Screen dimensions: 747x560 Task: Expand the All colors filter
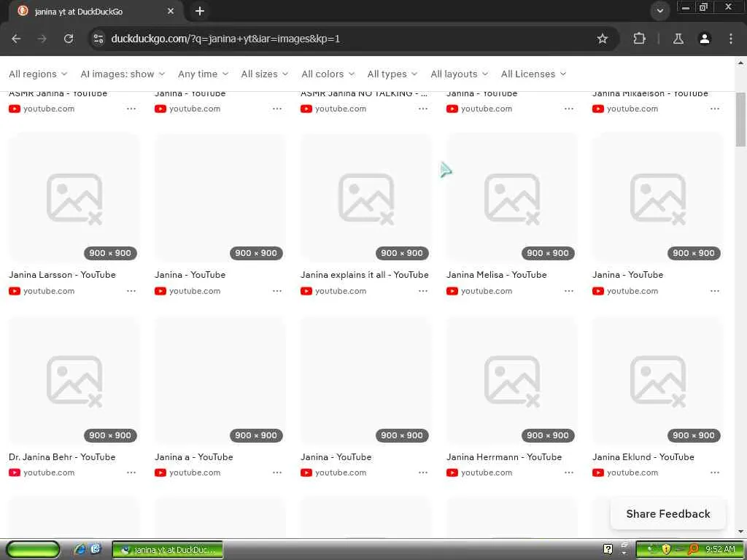click(328, 74)
